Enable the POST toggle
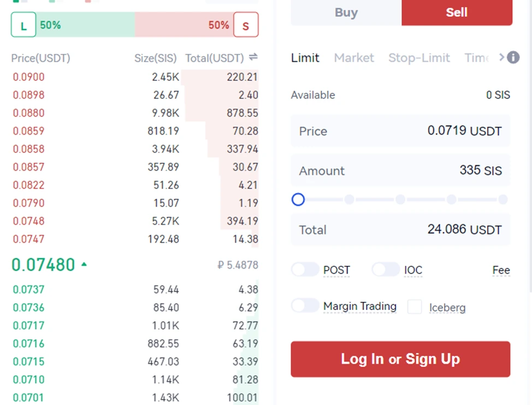Viewport: 532px width, 405px height. click(305, 270)
